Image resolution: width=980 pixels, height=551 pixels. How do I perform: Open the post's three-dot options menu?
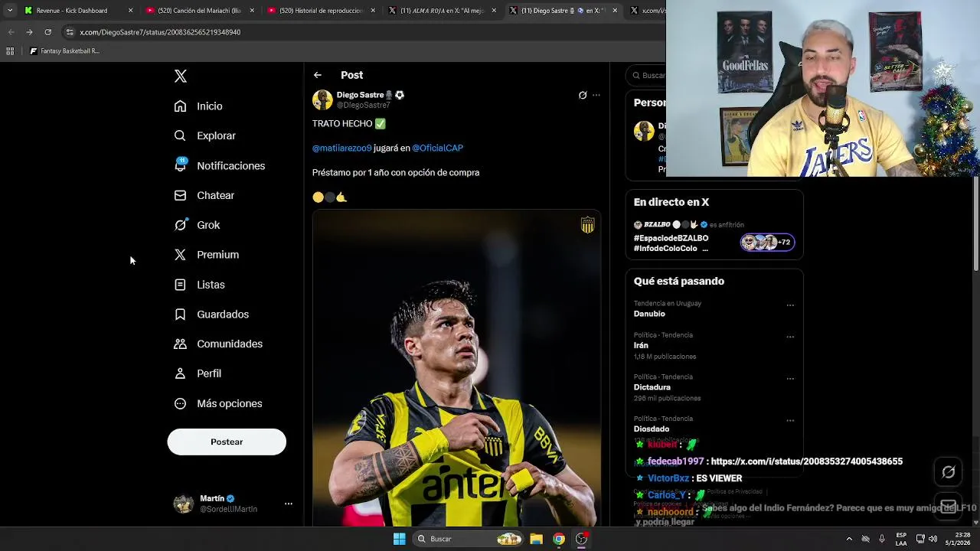tap(596, 95)
